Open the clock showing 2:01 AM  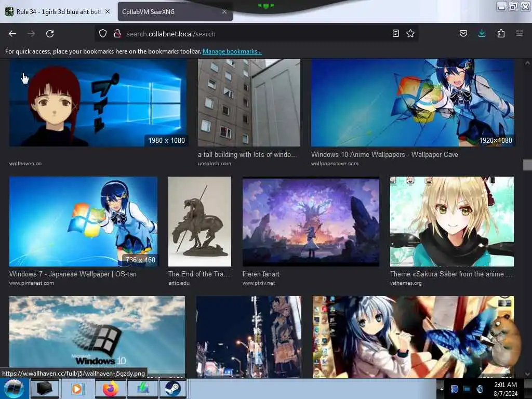[x=506, y=389]
